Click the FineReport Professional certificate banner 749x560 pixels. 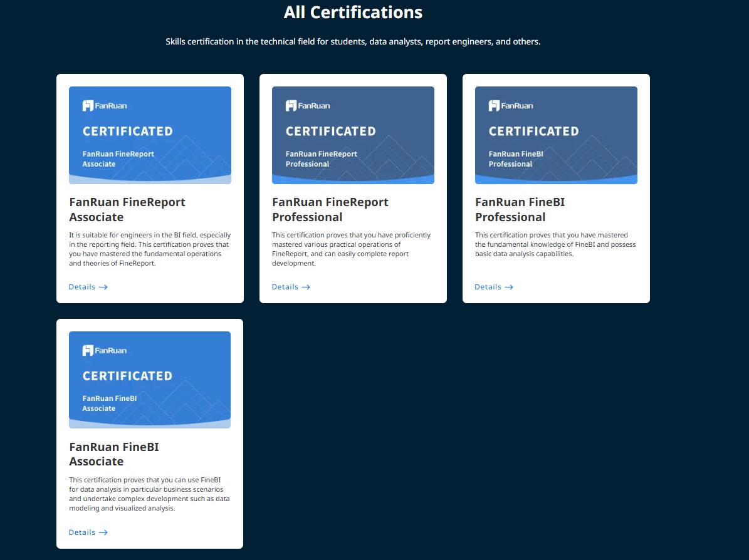pos(353,135)
